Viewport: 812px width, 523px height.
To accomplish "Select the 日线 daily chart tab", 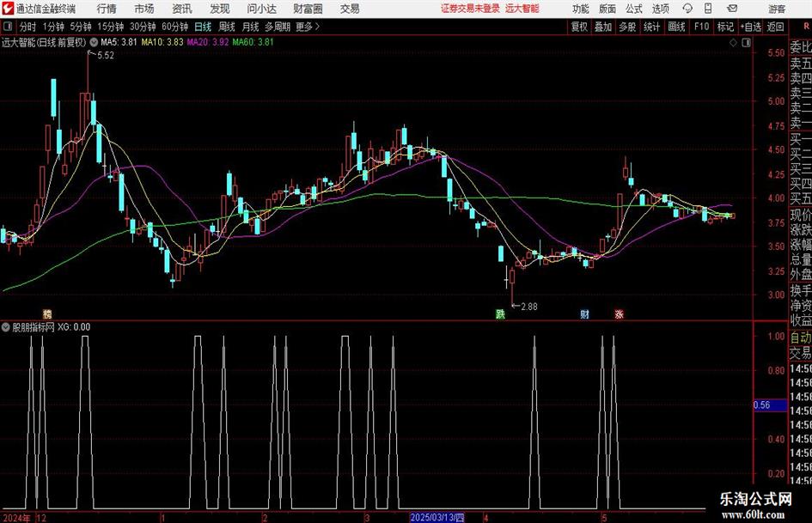I will 203,27.
